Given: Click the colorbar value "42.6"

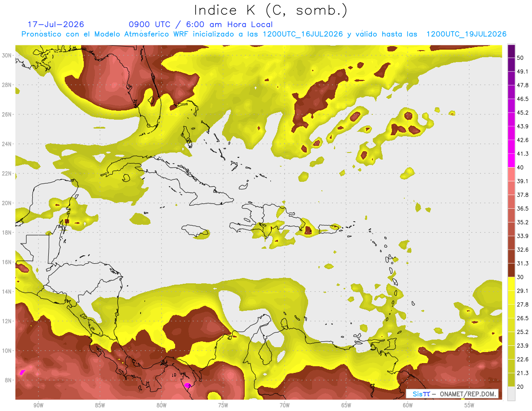Looking at the screenshot, I should 523,140.
